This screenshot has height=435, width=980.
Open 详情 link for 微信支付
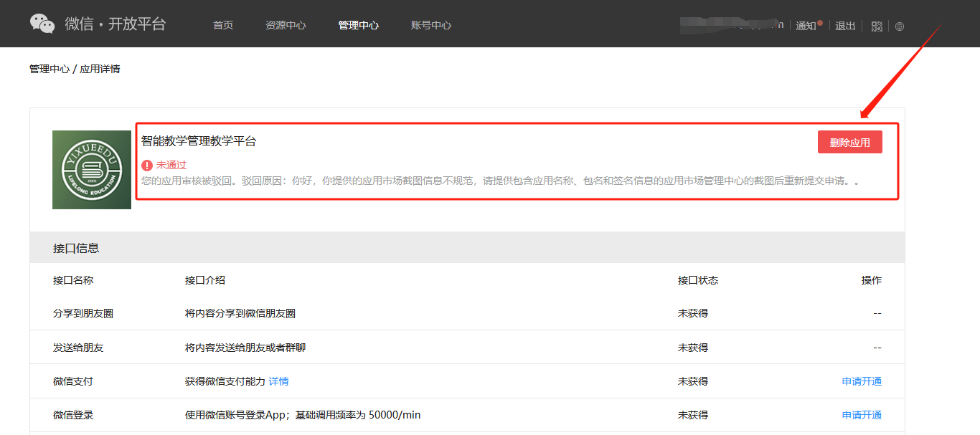pos(278,381)
